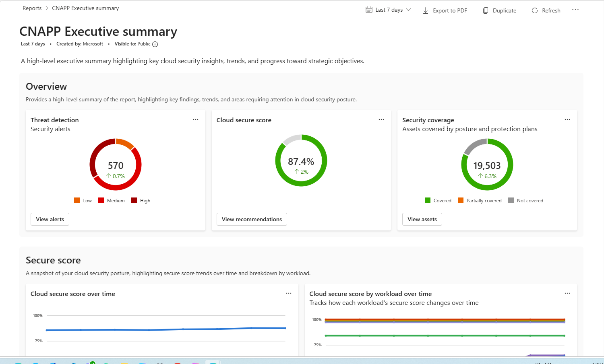The width and height of the screenshot is (604, 364).
Task: Open Threat detection card ellipsis menu
Action: click(x=196, y=119)
